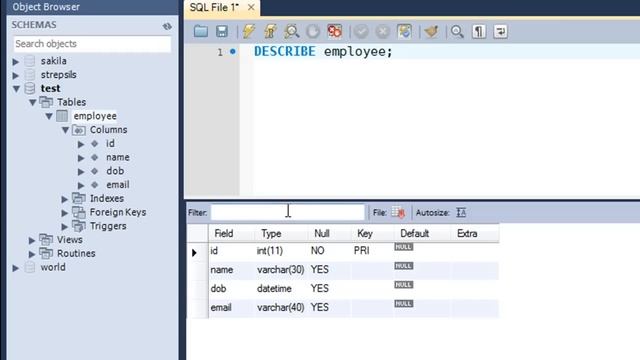Screen dimensions: 640x360
Task: Roll back the transaction with the X icon
Action: (382, 31)
